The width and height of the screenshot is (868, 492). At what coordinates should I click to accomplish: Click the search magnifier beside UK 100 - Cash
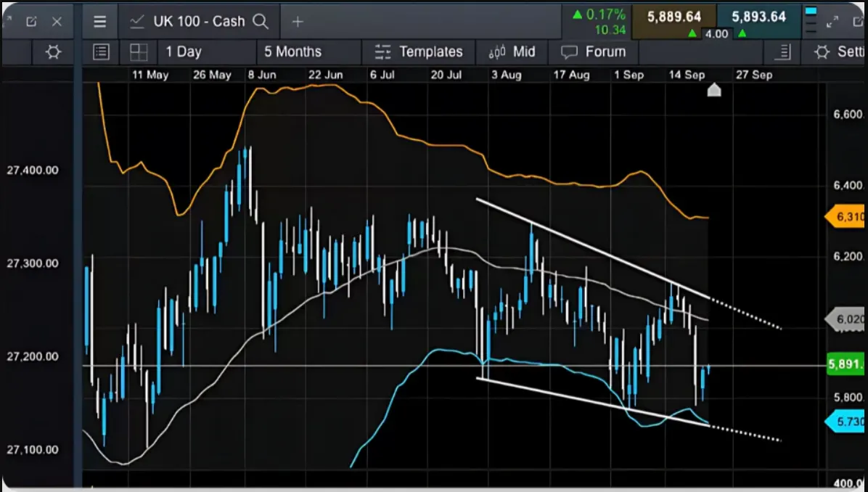pos(260,22)
